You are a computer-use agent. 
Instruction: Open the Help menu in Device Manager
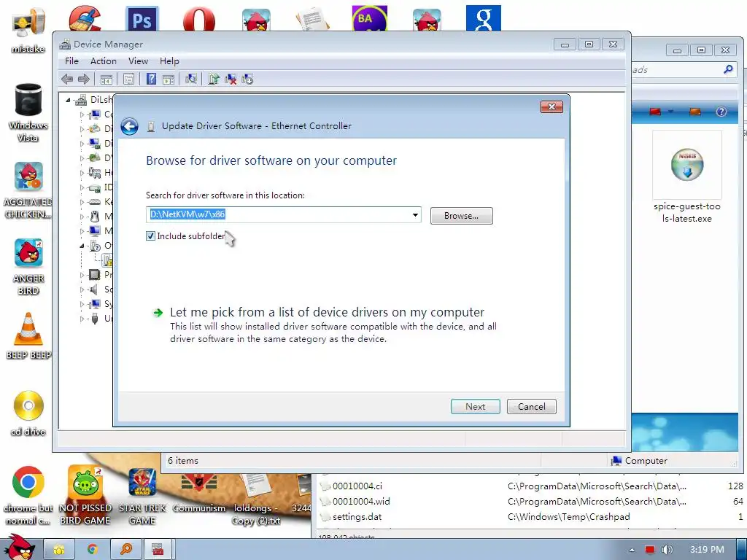169,61
